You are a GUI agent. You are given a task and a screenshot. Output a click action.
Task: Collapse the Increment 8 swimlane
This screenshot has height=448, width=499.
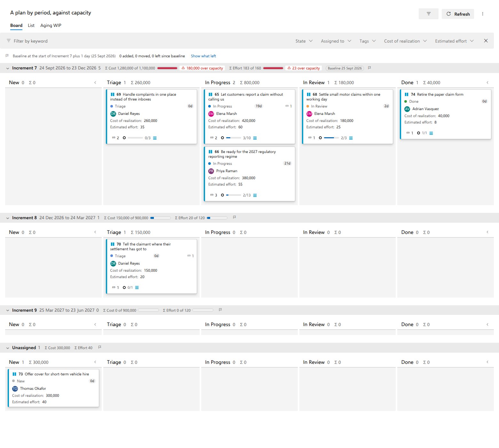click(8, 218)
